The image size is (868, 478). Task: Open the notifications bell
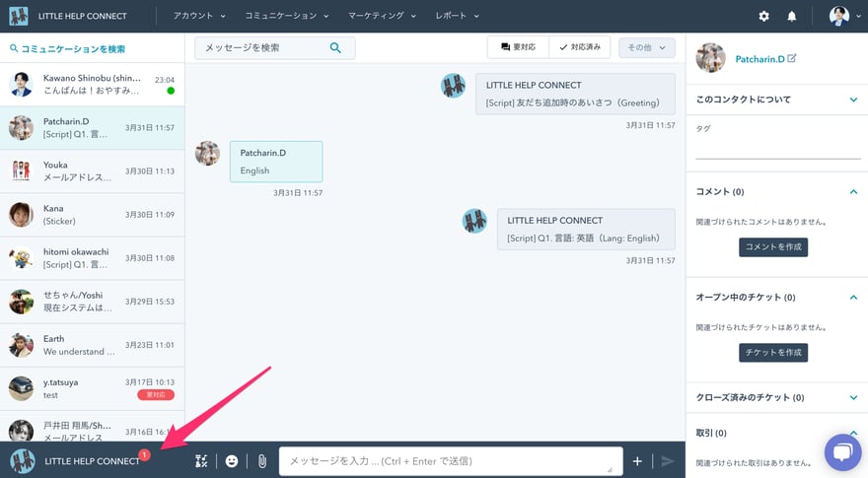[x=791, y=17]
